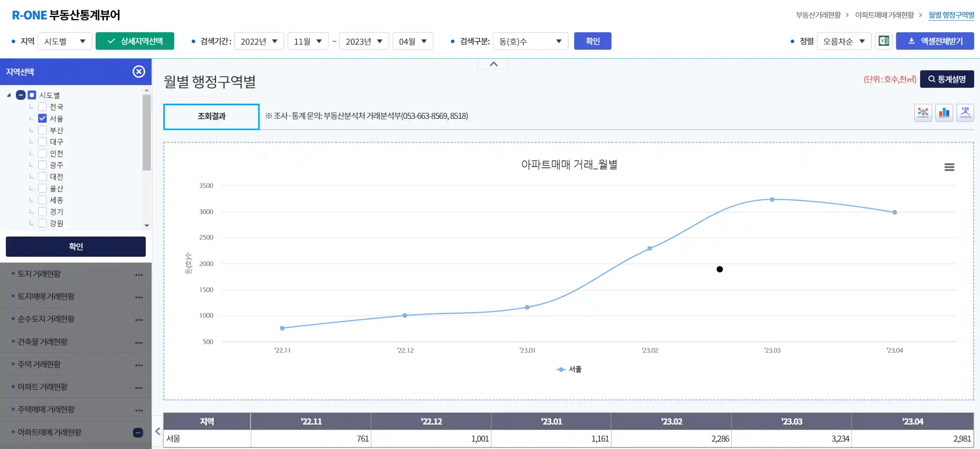Click the region list scroll down arrow
The height and width of the screenshot is (449, 980).
147,225
